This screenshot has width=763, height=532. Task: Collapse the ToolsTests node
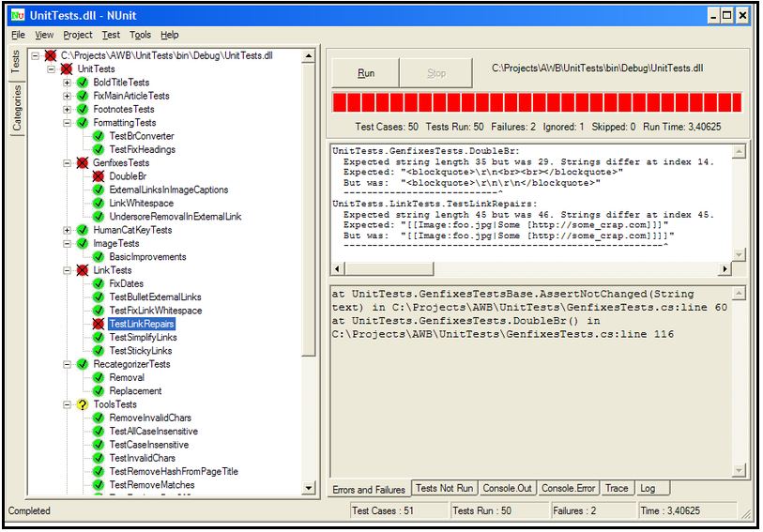(68, 404)
